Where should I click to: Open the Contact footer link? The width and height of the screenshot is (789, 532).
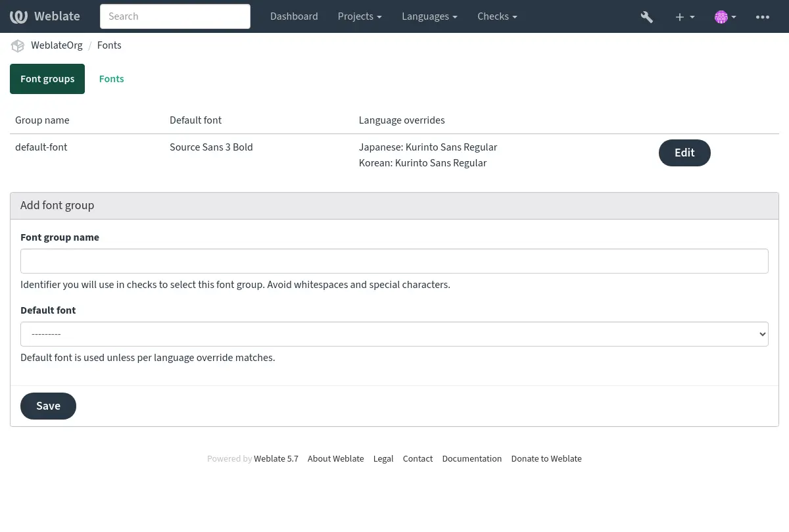pos(418,459)
